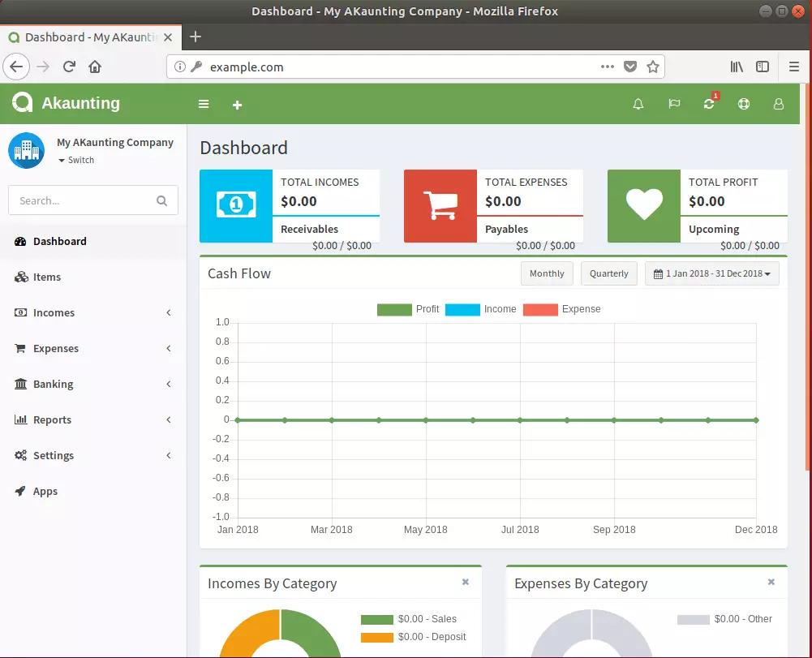812x658 pixels.
Task: Focus the sidebar Search field
Action: point(93,200)
